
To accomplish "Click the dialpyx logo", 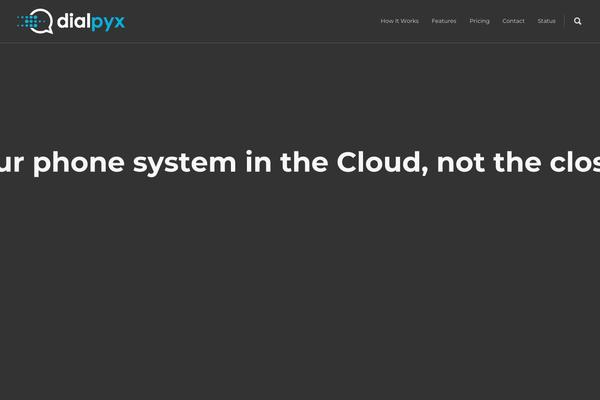I will (71, 21).
